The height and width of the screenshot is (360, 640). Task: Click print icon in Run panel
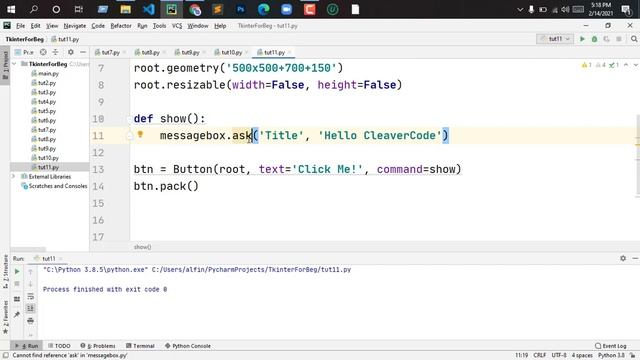coord(31,321)
